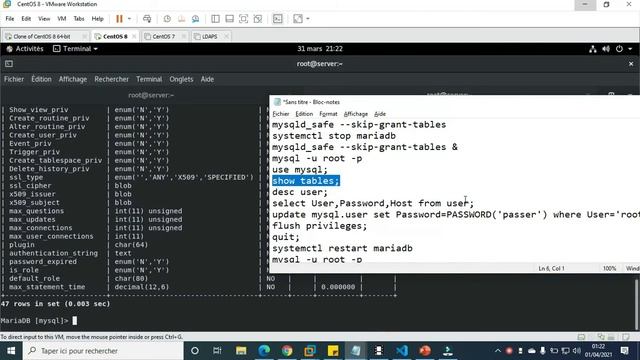640x360 pixels.
Task: Click 'flush privileges;' line in Notepad
Action: tap(320, 226)
